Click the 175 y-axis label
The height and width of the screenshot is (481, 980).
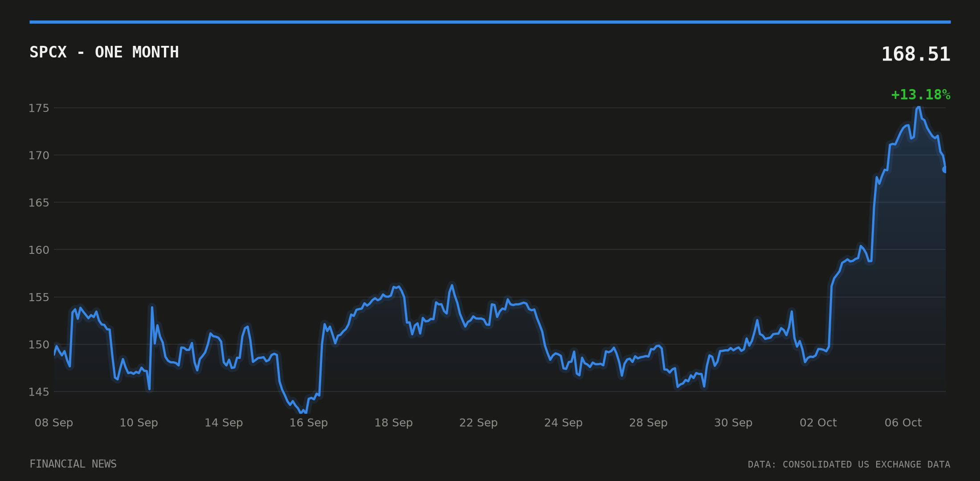(39, 108)
